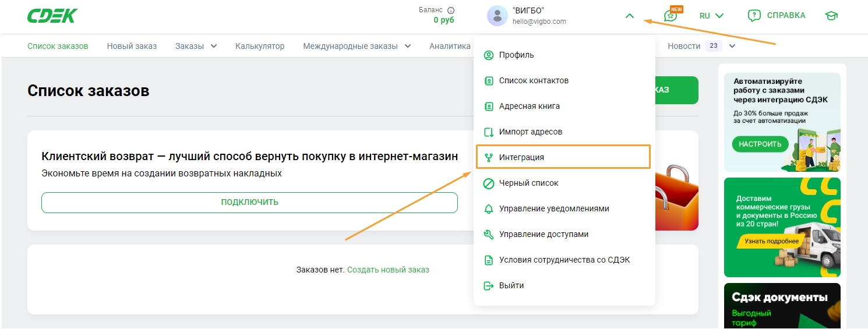Click the СПРАВКА help link
Viewport: 868px width, 329px height.
[777, 16]
